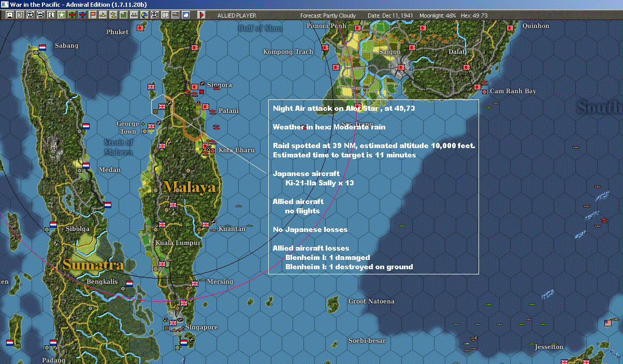Viewport: 623px width, 364px height.
Task: Select the British flag base at Mersing
Action: point(195,283)
